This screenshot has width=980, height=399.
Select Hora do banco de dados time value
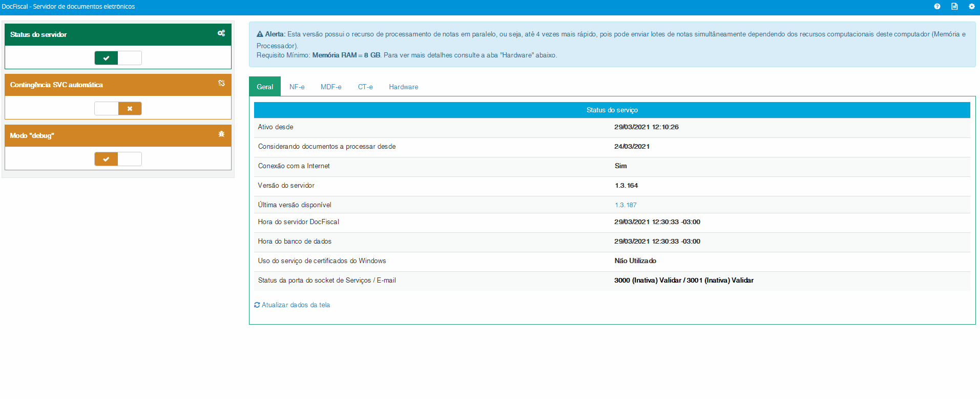(657, 242)
